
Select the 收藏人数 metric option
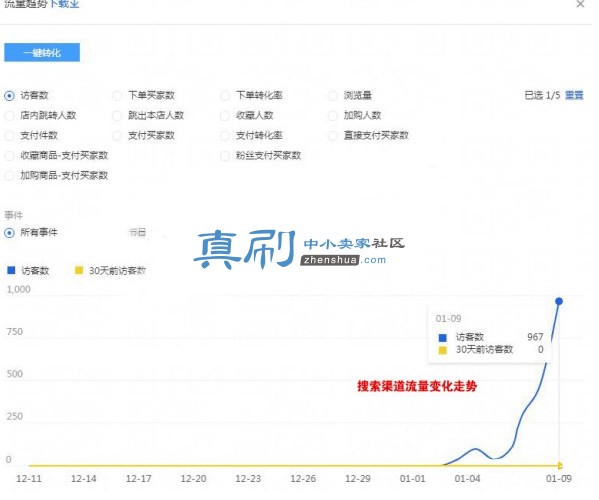pos(225,115)
